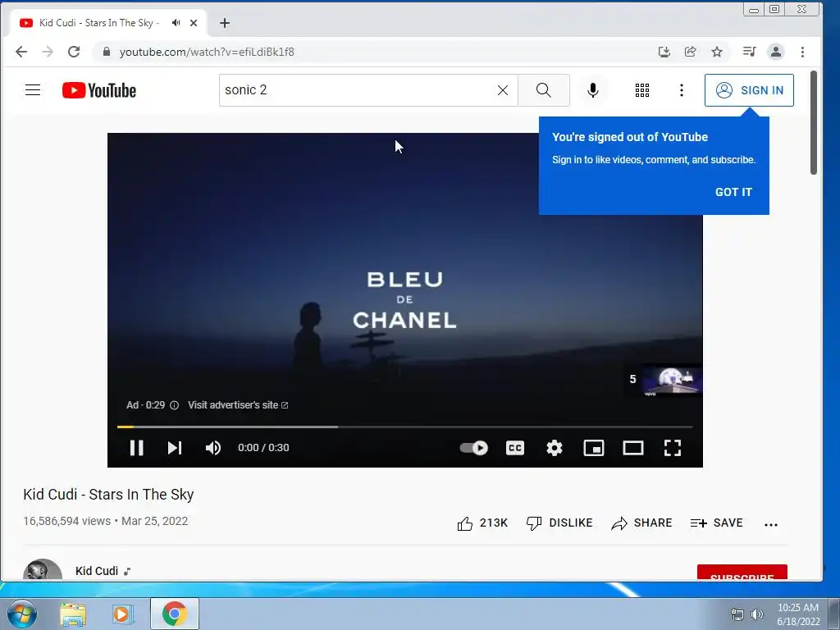This screenshot has height=630, width=840.
Task: Enter full screen mode
Action: (673, 448)
